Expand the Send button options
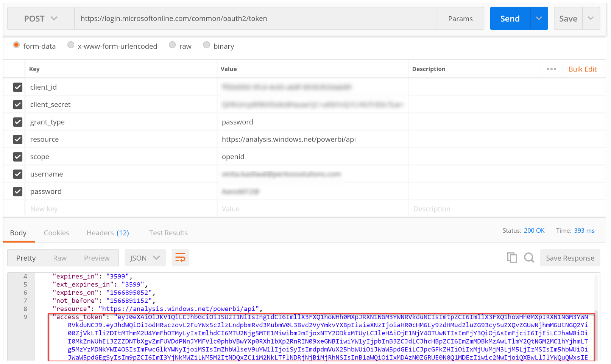Viewport: 611px width, 364px height. click(539, 18)
